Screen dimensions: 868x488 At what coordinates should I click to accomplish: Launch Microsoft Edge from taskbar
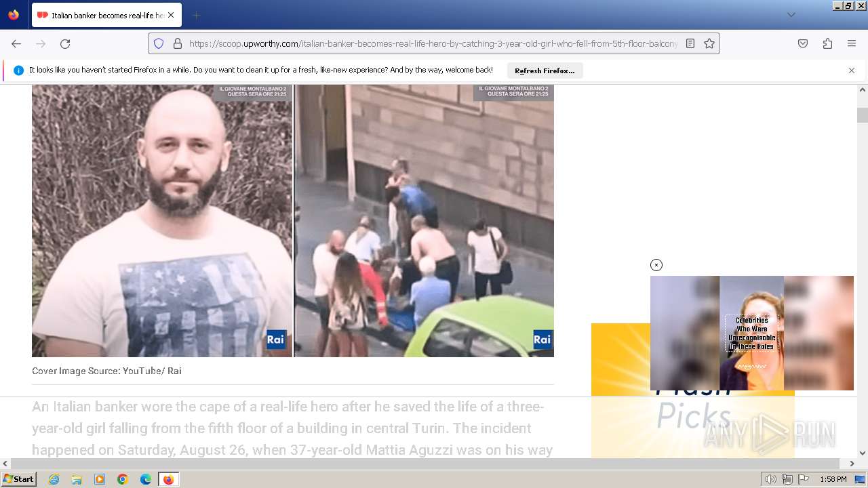(146, 479)
